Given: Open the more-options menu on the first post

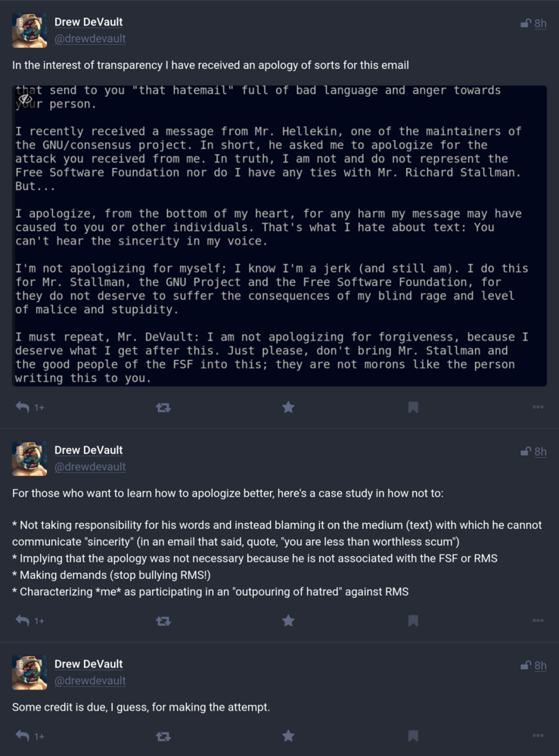Looking at the screenshot, I should point(538,407).
